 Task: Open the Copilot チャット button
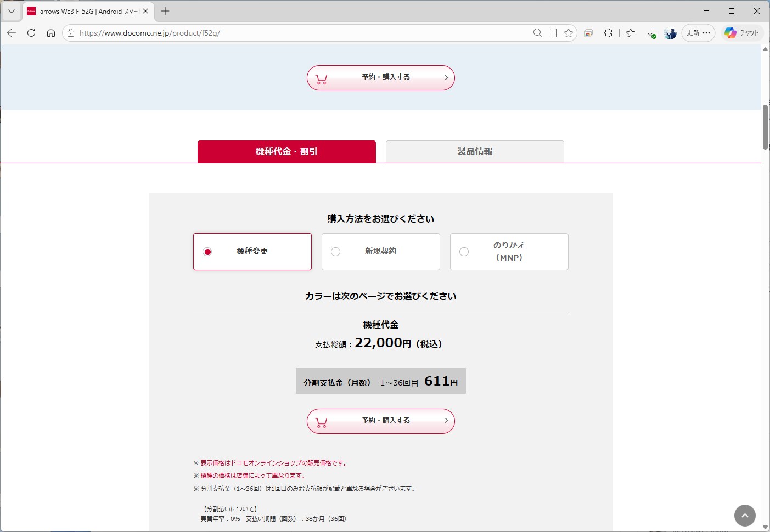pos(742,33)
